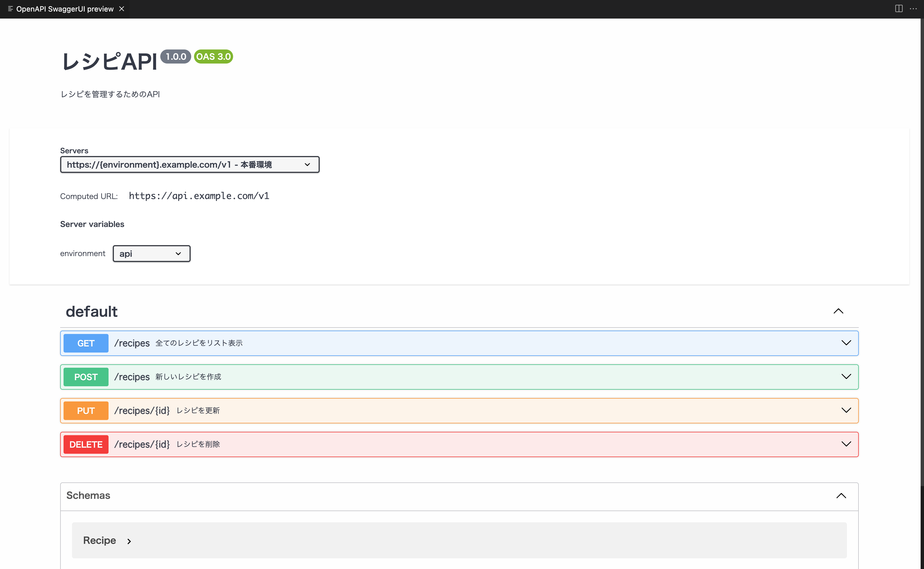Viewport: 924px width, 569px height.
Task: Open the Servers dropdown
Action: tap(189, 164)
